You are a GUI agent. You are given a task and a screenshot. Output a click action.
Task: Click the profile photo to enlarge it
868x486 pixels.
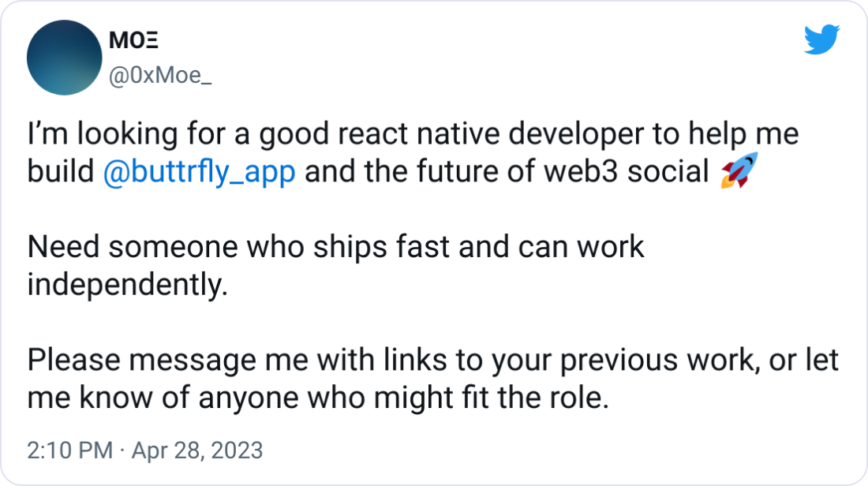(63, 57)
